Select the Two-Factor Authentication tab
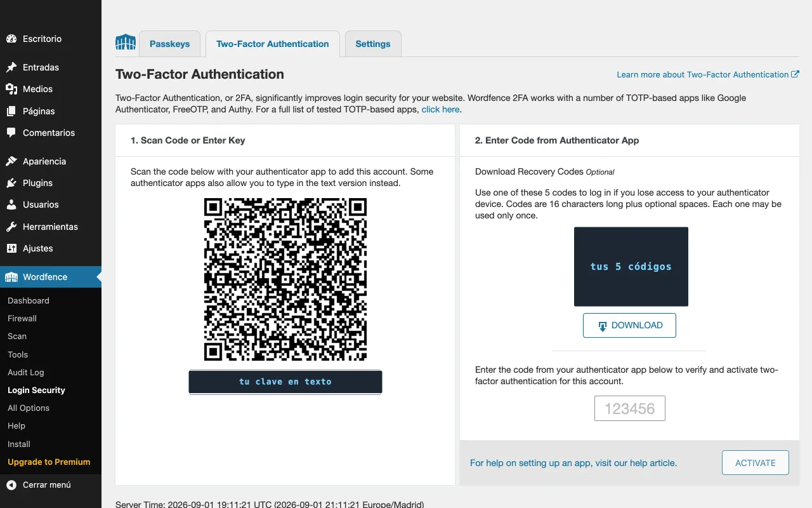The width and height of the screenshot is (812, 508). tap(273, 44)
